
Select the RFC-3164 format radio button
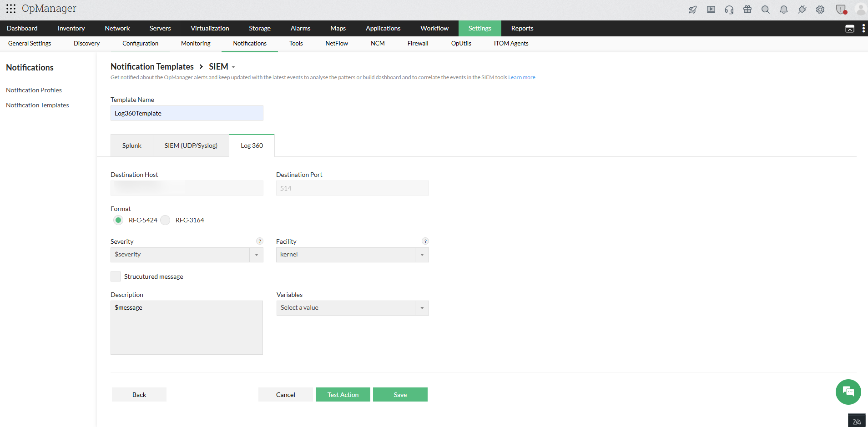165,220
